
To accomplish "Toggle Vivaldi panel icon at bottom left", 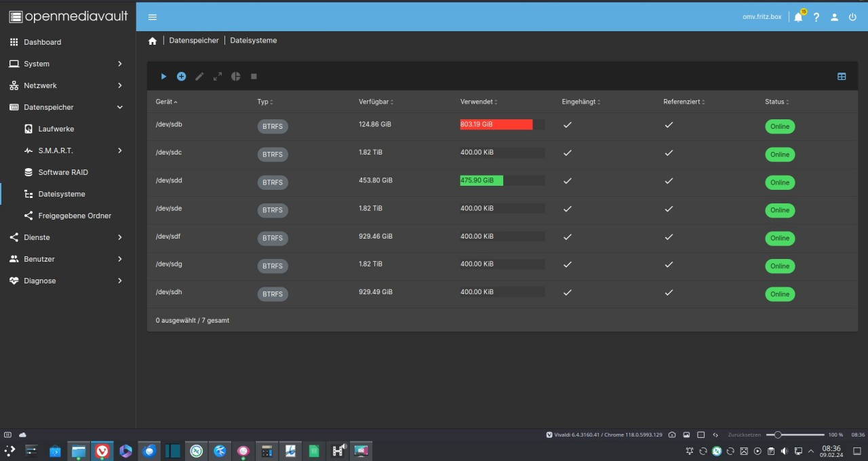I will click(x=8, y=435).
